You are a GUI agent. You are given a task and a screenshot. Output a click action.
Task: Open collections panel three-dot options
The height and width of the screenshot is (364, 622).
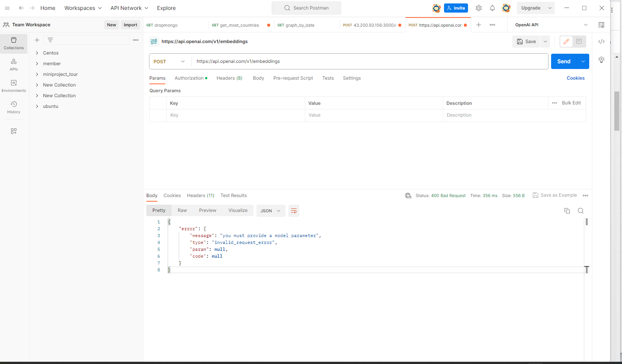pos(136,40)
